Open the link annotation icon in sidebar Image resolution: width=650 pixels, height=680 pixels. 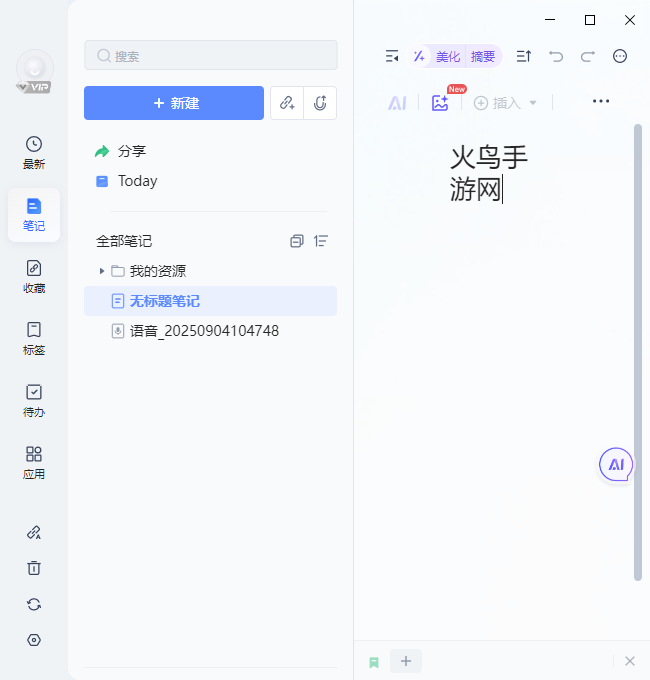point(34,532)
